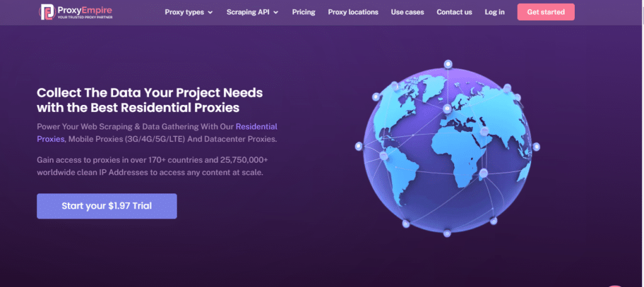Open Proxy locations in navigation
Image resolution: width=644 pixels, height=287 pixels.
click(353, 13)
